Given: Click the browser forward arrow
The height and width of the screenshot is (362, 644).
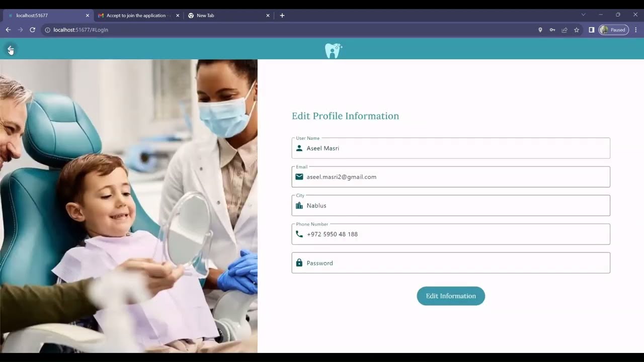Looking at the screenshot, I should pos(21,30).
